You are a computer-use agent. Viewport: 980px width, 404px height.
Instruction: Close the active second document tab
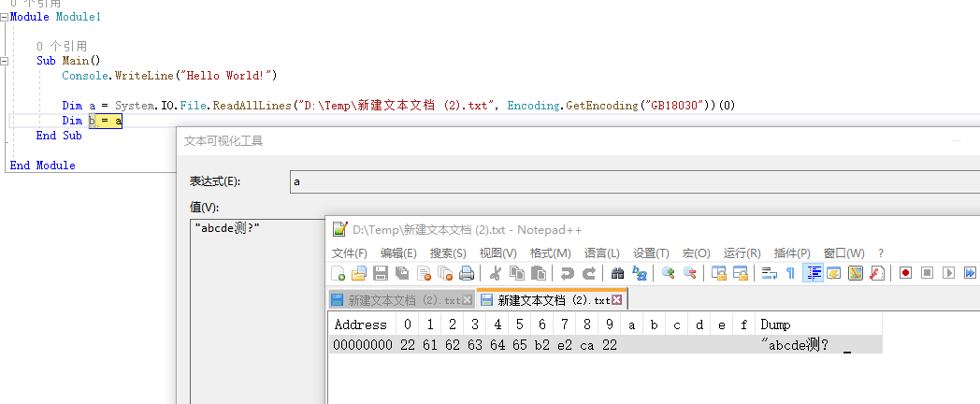click(x=617, y=300)
